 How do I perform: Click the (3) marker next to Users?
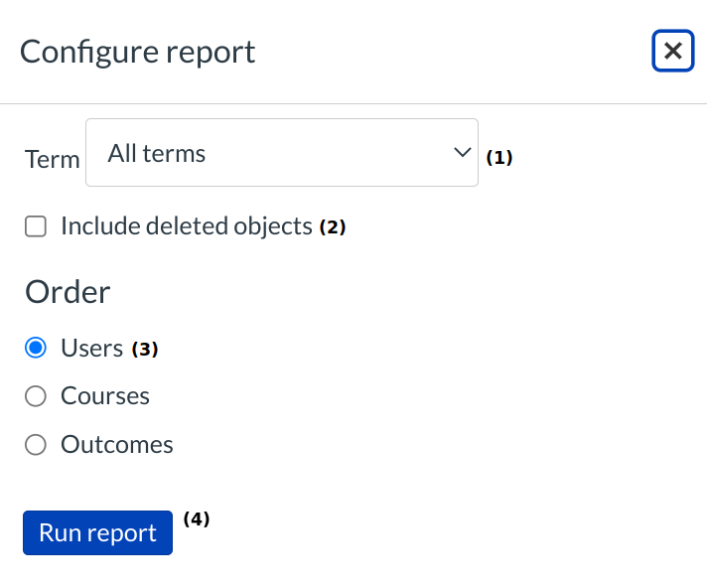pyautogui.click(x=145, y=350)
